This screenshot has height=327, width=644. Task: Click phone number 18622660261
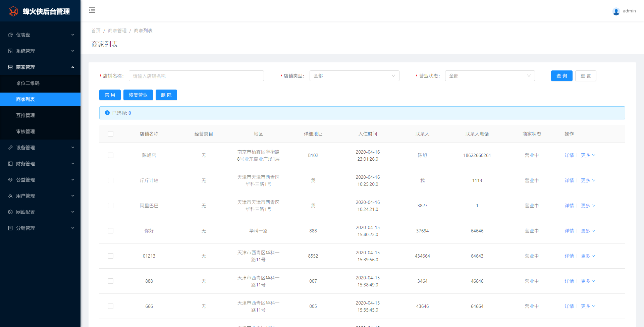[x=477, y=155]
